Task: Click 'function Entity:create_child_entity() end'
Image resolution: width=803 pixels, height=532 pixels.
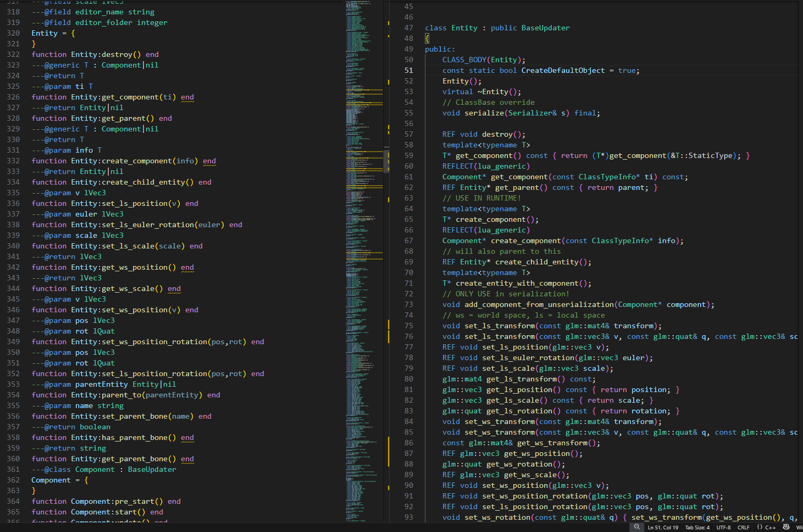Action: 121,182
